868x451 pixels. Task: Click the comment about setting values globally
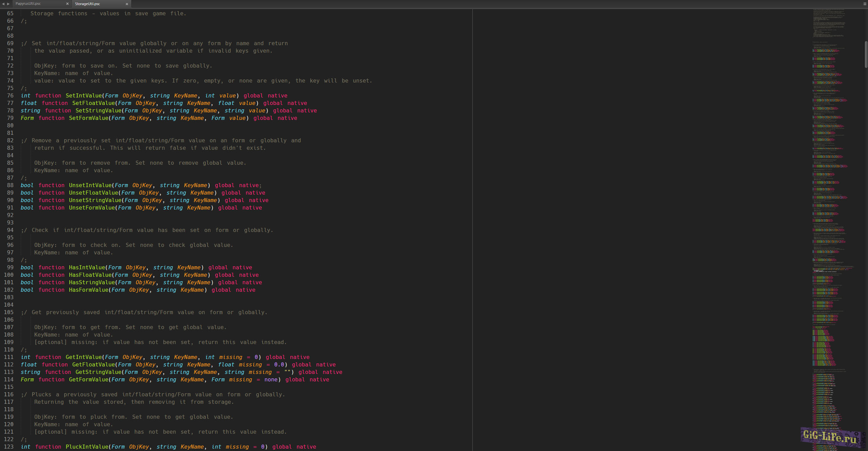153,43
